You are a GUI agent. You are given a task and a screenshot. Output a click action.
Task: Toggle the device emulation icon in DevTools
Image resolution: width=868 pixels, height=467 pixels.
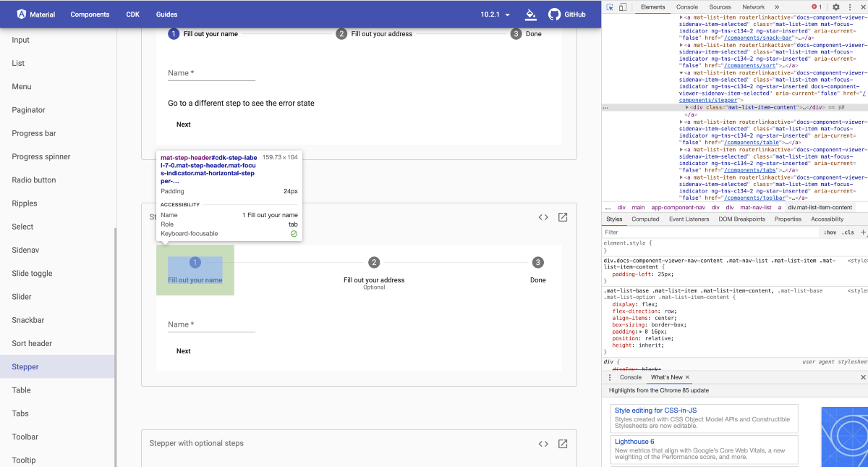pyautogui.click(x=621, y=7)
